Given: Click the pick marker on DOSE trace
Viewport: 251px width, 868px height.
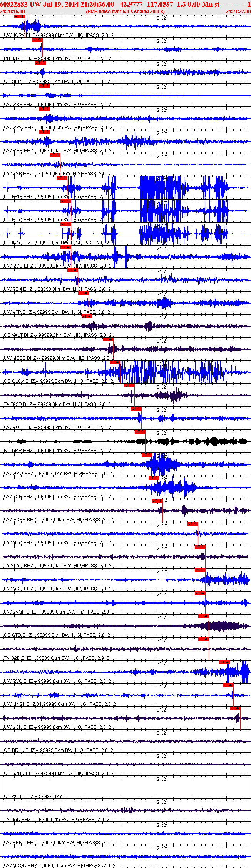Looking at the screenshot, I should click(157, 501).
